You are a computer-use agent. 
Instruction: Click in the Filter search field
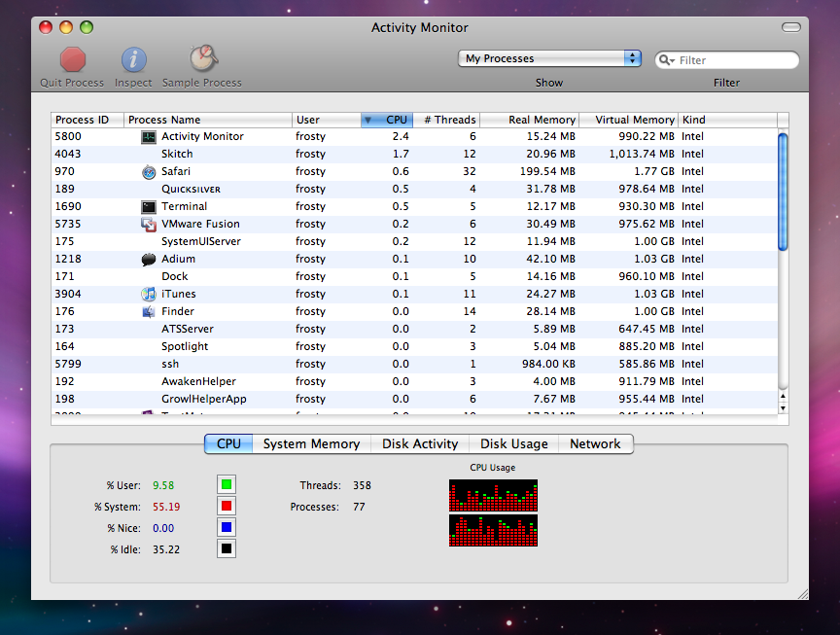point(734,60)
